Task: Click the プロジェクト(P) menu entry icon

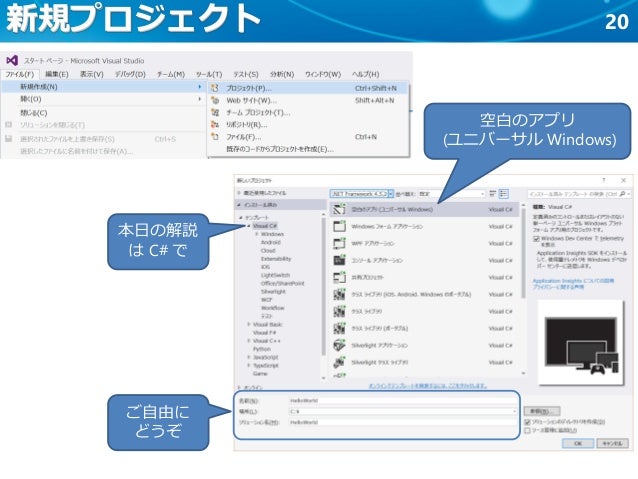Action: [215, 88]
